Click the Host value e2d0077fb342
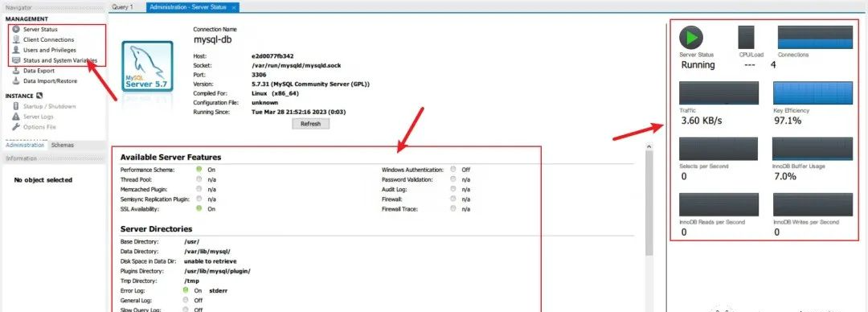The image size is (868, 312). (272, 56)
